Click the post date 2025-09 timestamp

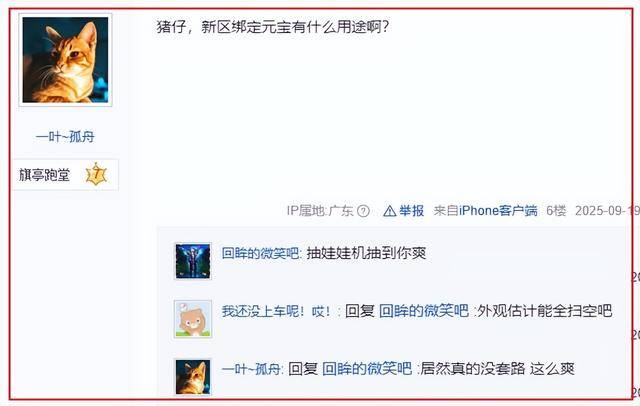[607, 211]
